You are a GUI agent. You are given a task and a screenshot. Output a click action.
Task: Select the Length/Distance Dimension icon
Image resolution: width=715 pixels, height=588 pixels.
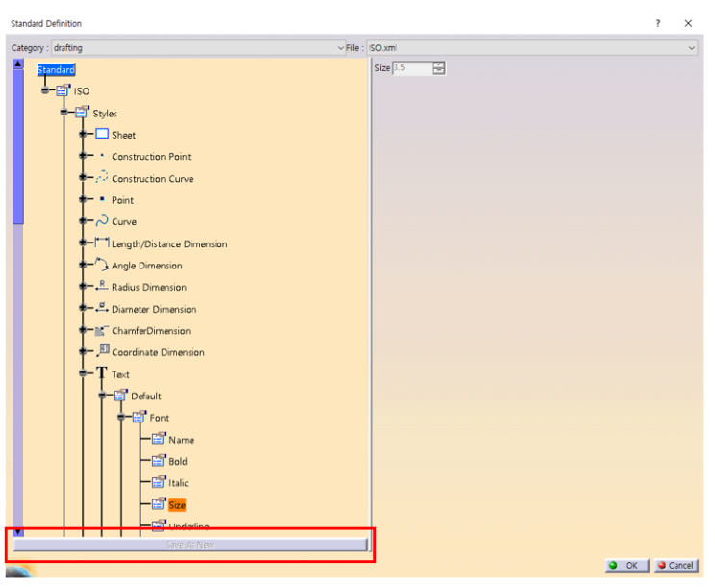pos(102,243)
